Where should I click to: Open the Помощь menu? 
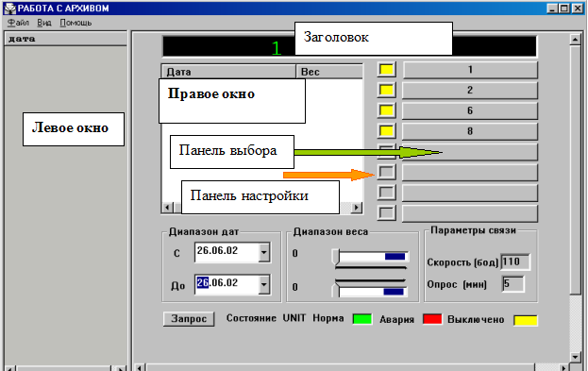pos(76,23)
